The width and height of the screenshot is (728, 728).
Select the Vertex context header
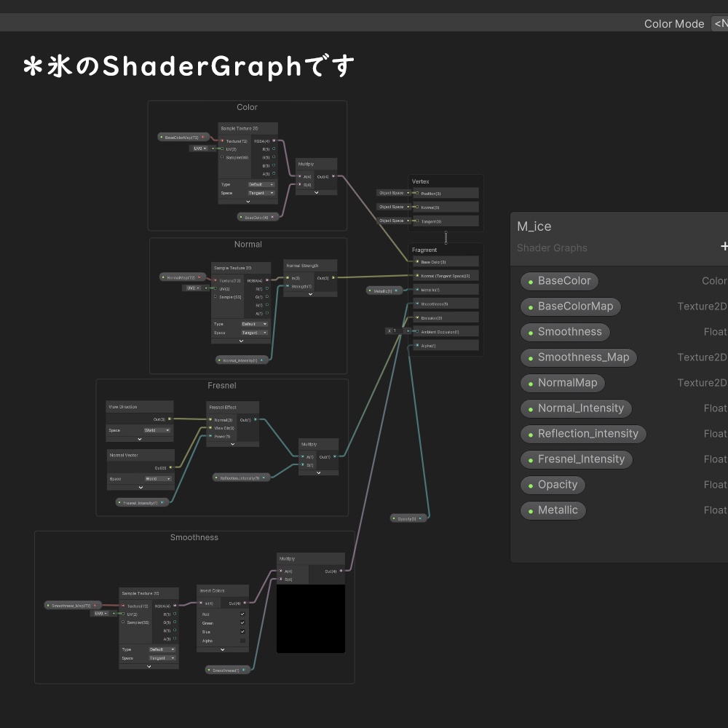421,181
